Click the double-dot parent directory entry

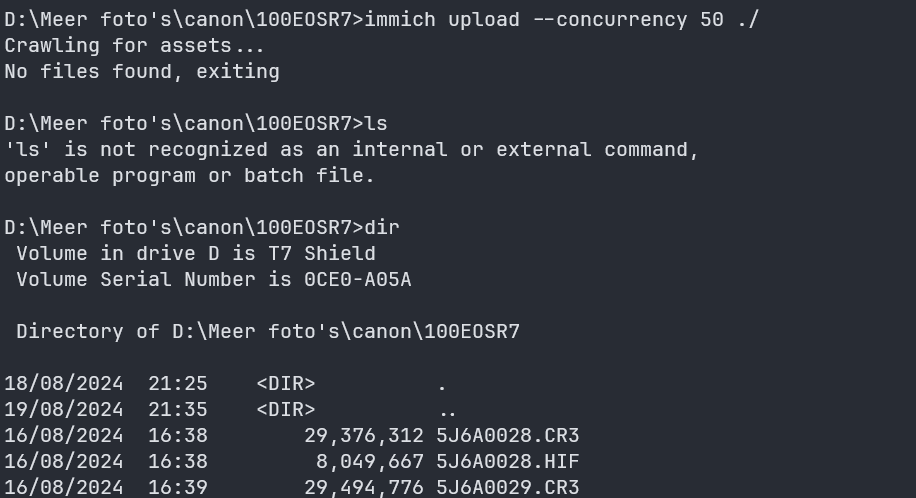pos(448,409)
